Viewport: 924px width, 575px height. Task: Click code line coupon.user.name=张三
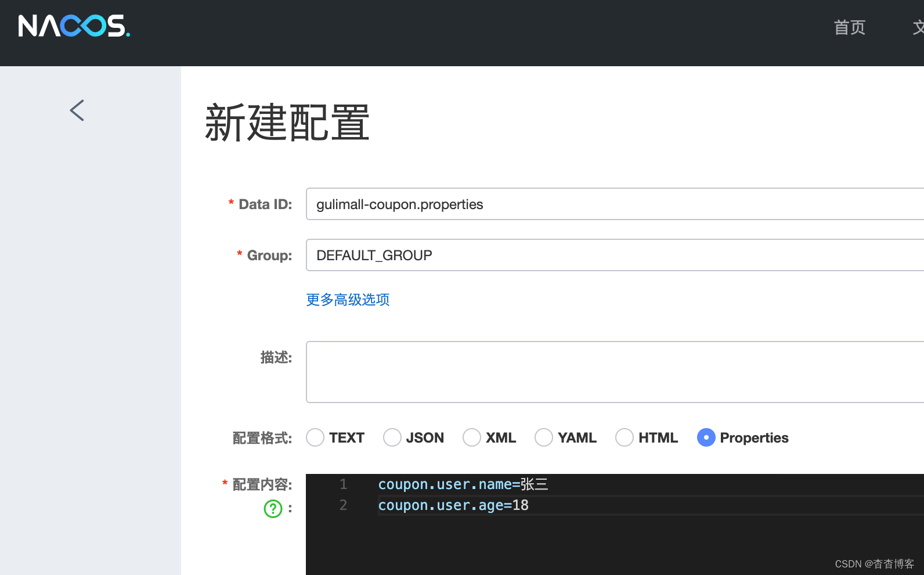(x=463, y=484)
